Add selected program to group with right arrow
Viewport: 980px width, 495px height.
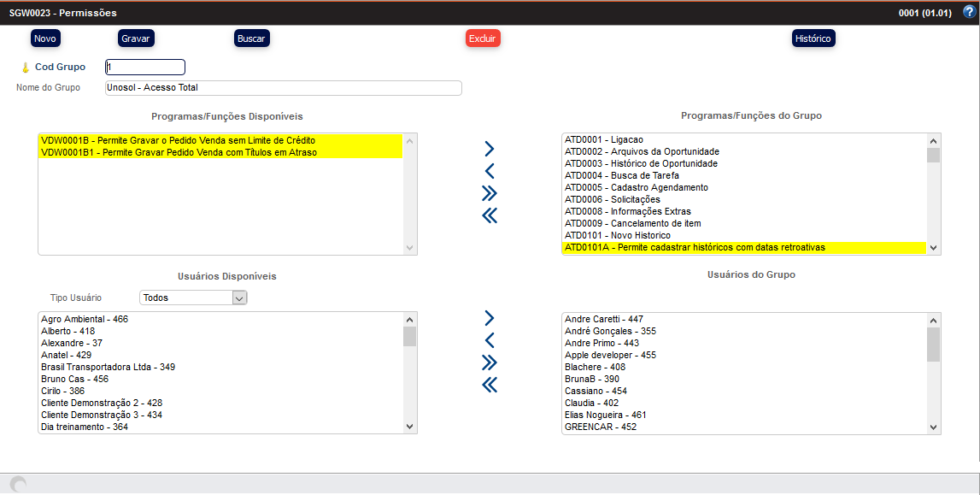pos(489,149)
